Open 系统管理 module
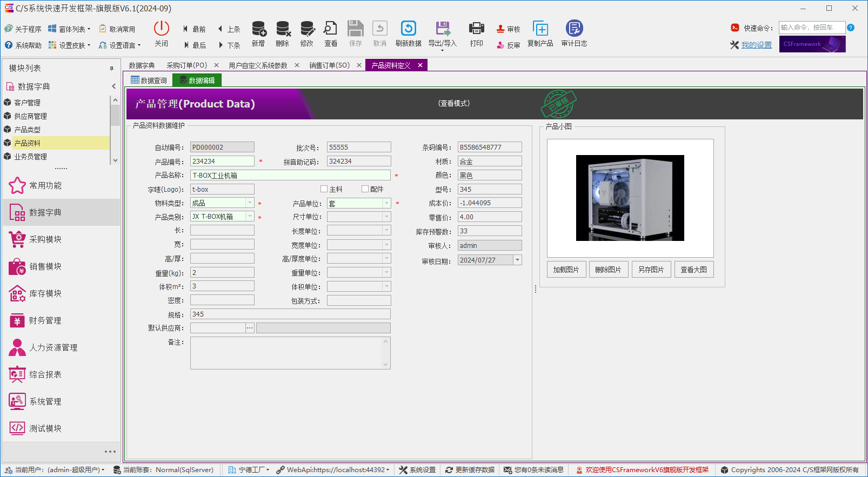Viewport: 868px width, 477px height. pos(61,401)
